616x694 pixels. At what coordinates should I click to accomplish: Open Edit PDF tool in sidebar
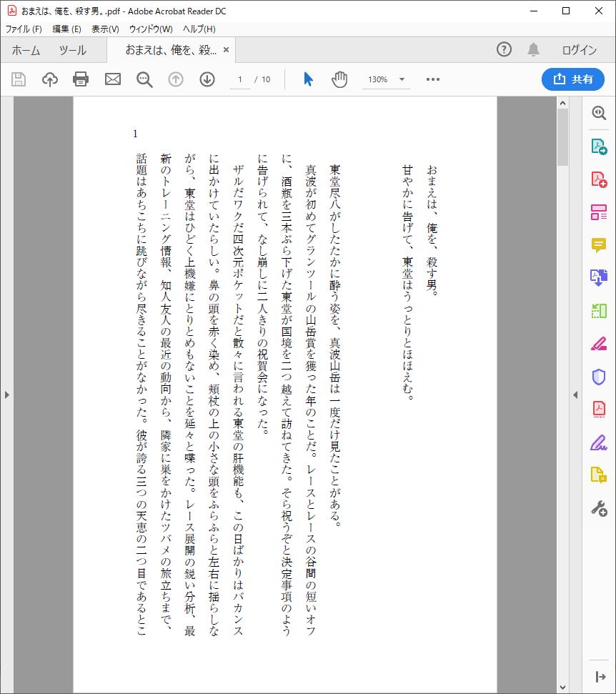[x=599, y=212]
